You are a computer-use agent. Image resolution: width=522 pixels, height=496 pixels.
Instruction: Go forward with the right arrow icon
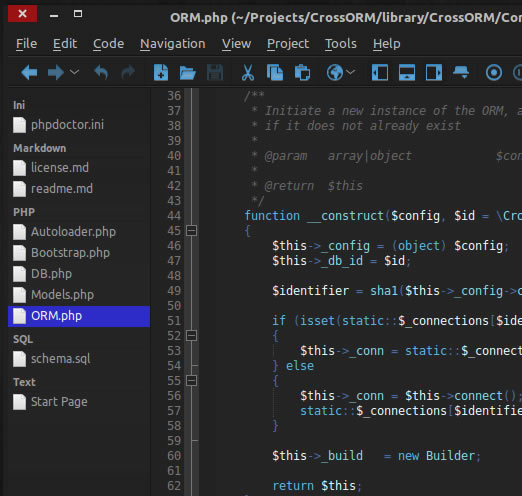point(56,72)
